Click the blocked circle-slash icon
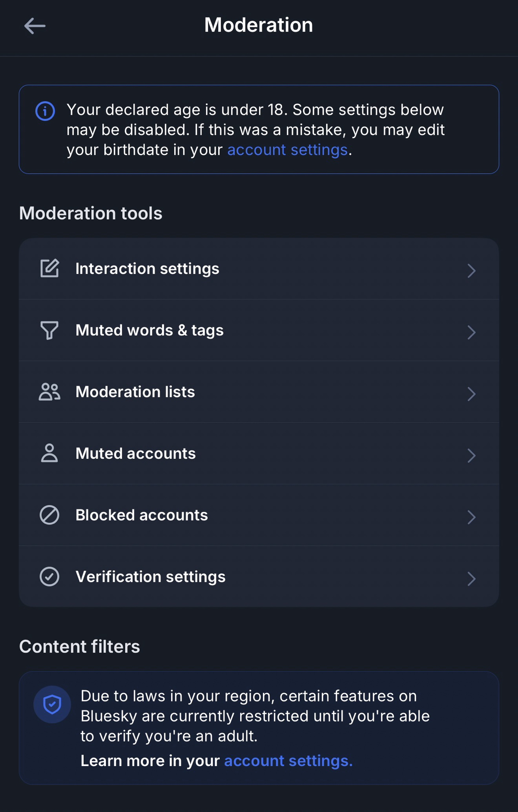This screenshot has width=518, height=812. click(50, 515)
